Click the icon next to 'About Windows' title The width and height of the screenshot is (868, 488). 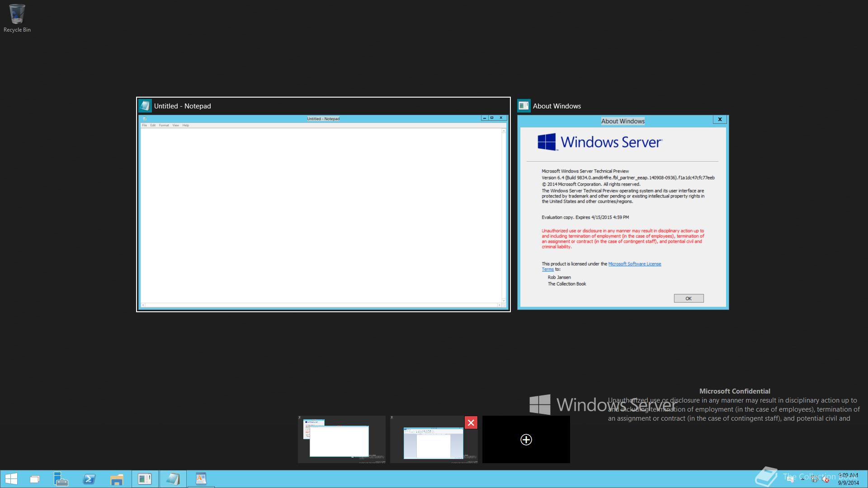tap(524, 106)
